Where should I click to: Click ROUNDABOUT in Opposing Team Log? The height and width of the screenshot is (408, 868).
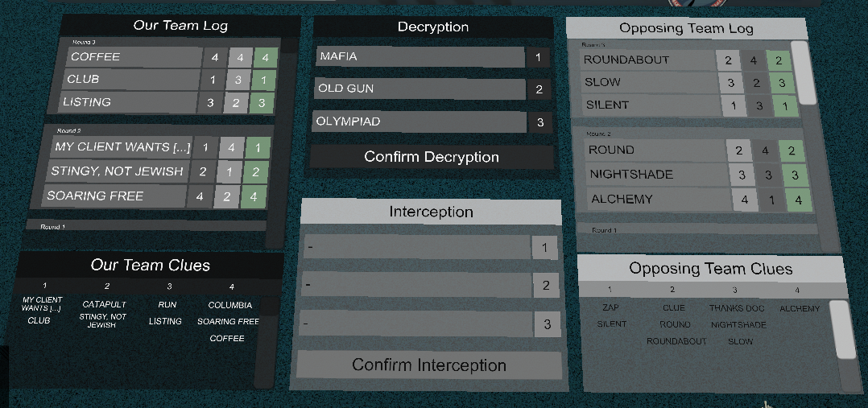(x=647, y=60)
